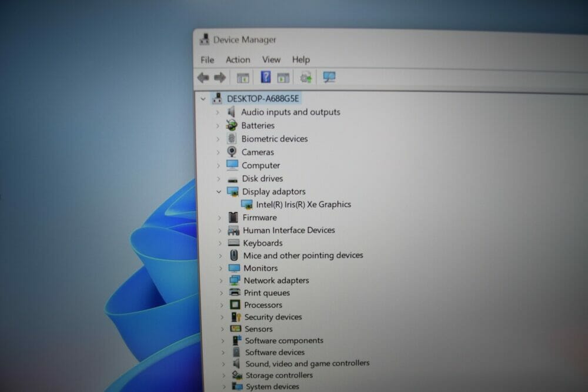Open the View menu

[271, 59]
